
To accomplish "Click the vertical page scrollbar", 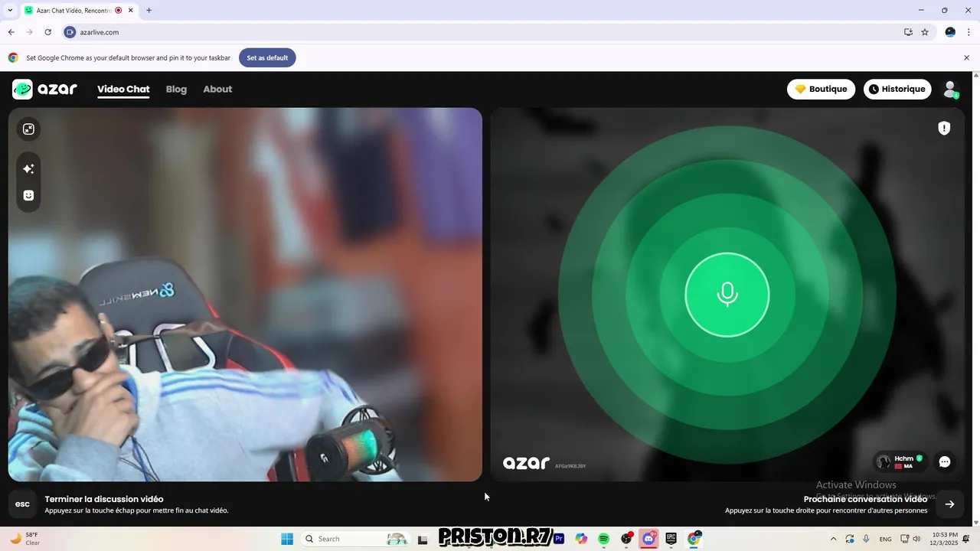I will tap(975, 298).
